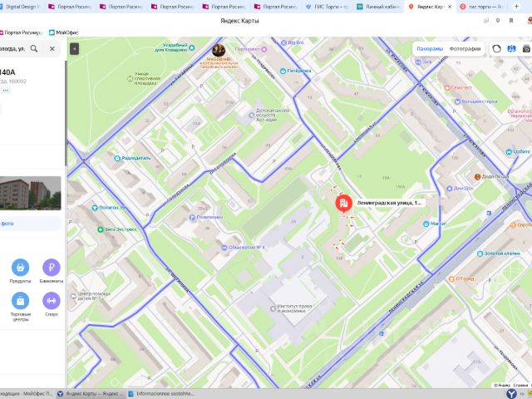Screen dimensions: 532x399
Task: Switch to Личный кабинет browser tab
Action: coord(378,7)
